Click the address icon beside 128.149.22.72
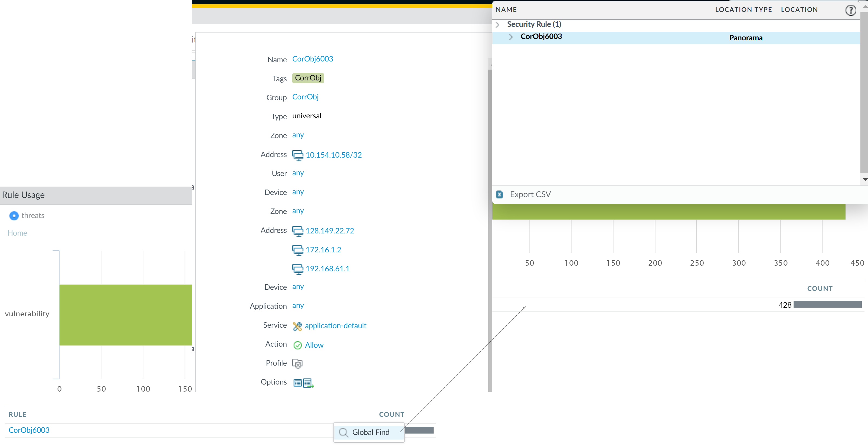This screenshot has height=446, width=868. (297, 231)
